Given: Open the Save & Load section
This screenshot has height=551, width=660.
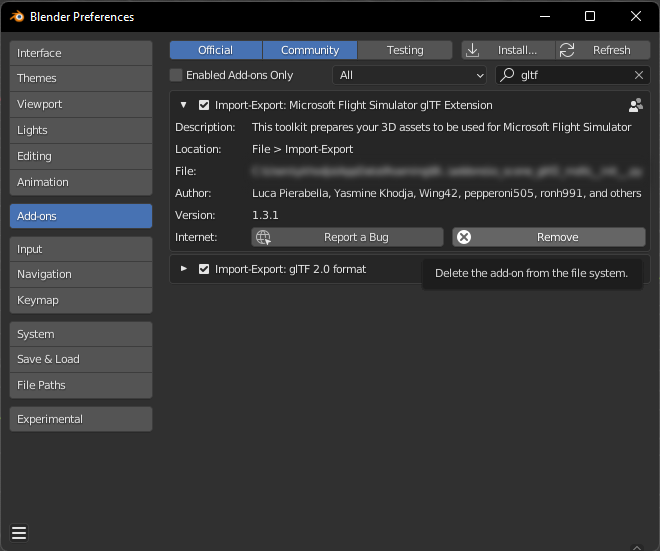Looking at the screenshot, I should [x=81, y=359].
